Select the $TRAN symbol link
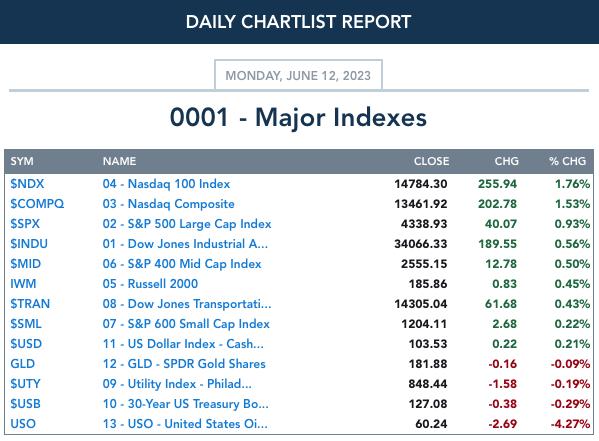This screenshot has width=599, height=441. [x=30, y=303]
